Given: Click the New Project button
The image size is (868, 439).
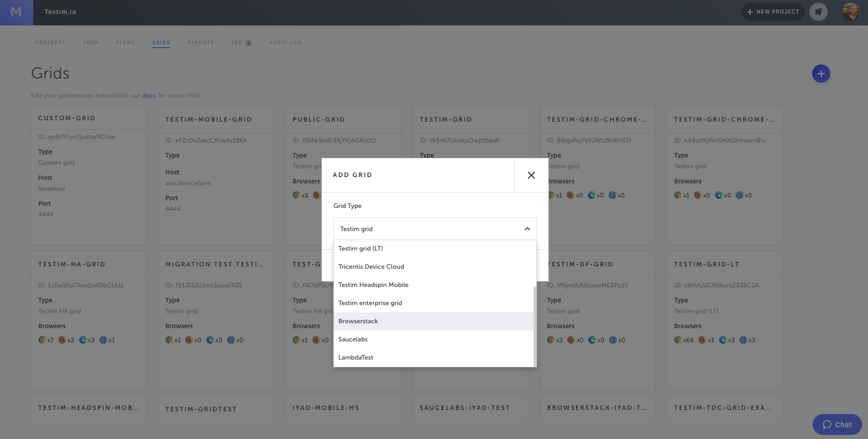Looking at the screenshot, I should (x=773, y=12).
